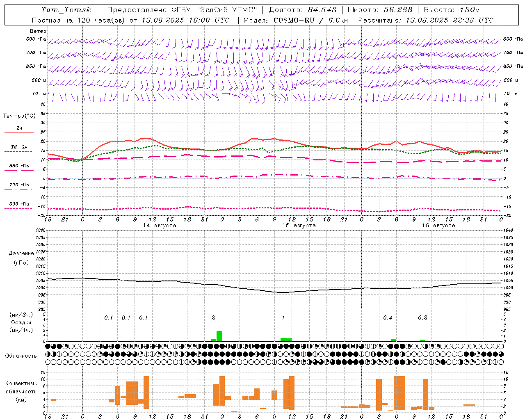Click the 16 августа date label
525x420 pixels.
(x=438, y=226)
